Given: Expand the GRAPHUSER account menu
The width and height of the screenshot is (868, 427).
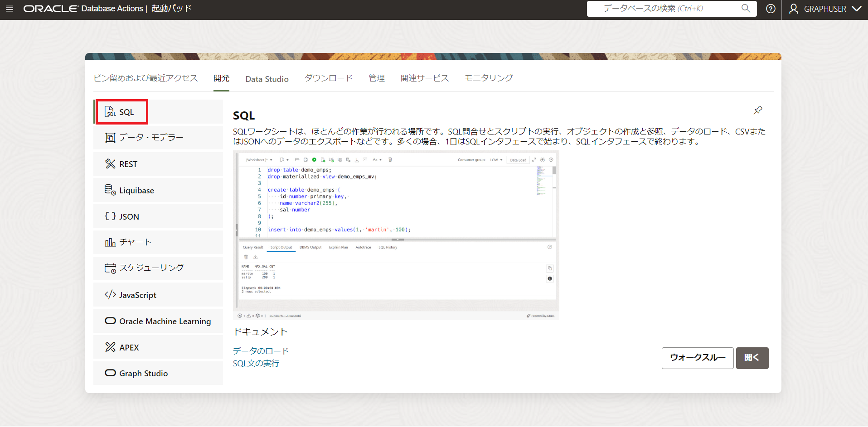Looking at the screenshot, I should click(825, 9).
